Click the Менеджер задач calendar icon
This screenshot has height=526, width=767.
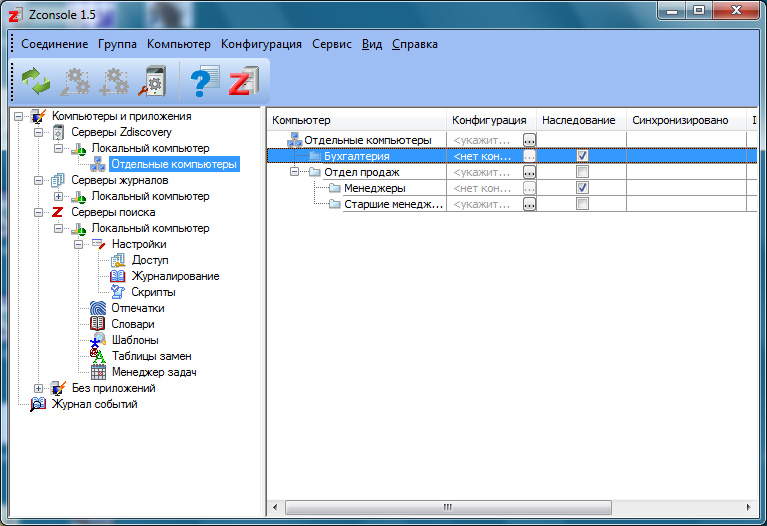98,372
